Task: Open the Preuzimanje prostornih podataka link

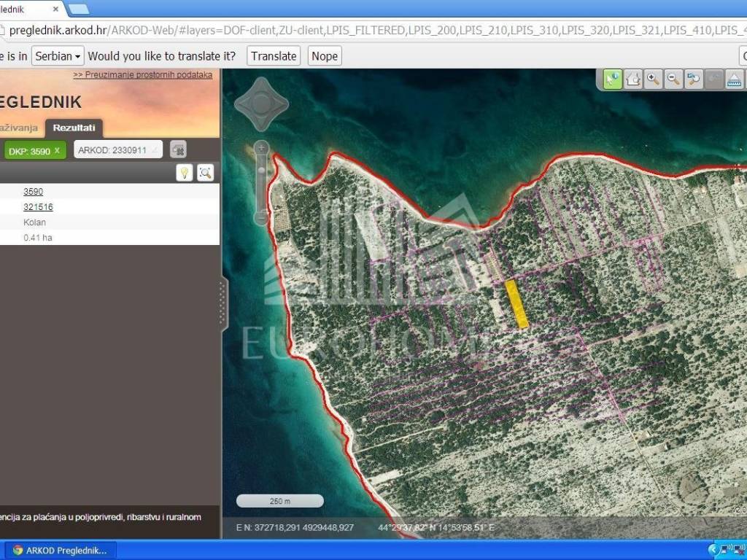Action: (x=142, y=74)
